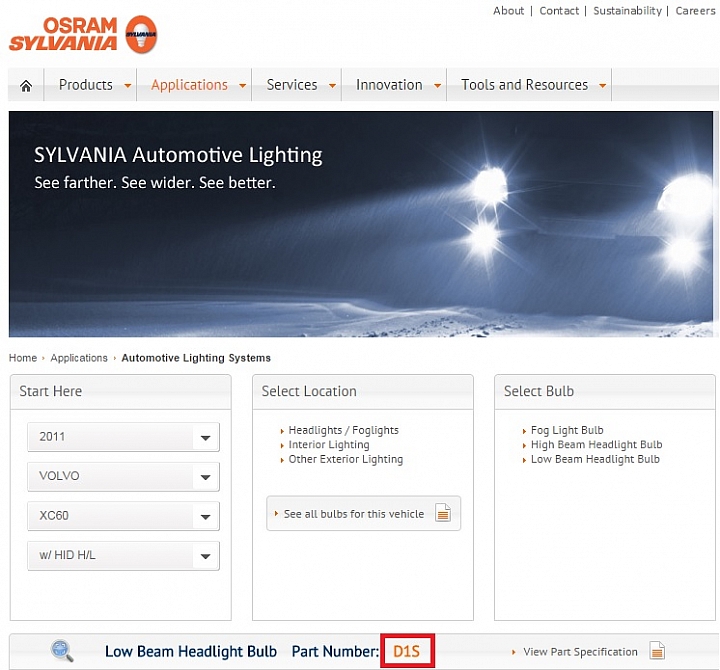Go to Home in the breadcrumb

point(23,358)
